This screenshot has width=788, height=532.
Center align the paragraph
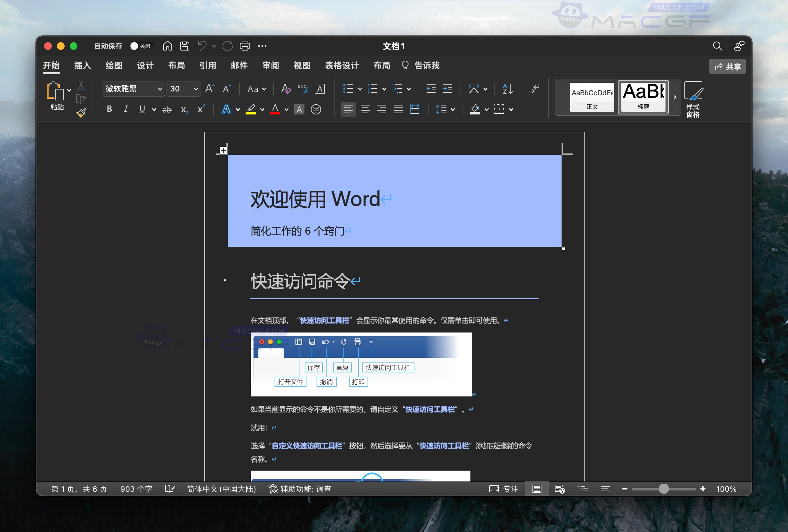pos(365,109)
